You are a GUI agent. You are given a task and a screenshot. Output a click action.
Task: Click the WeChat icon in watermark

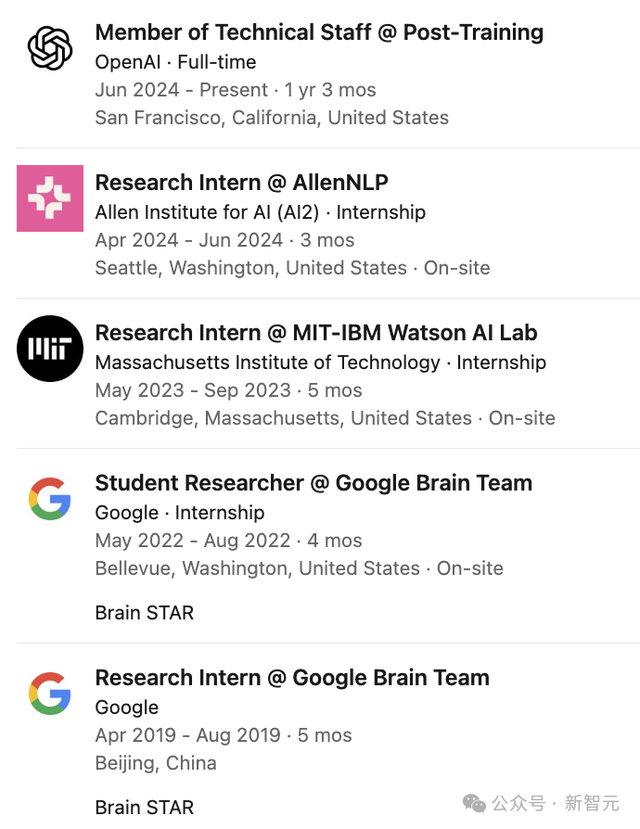click(474, 804)
